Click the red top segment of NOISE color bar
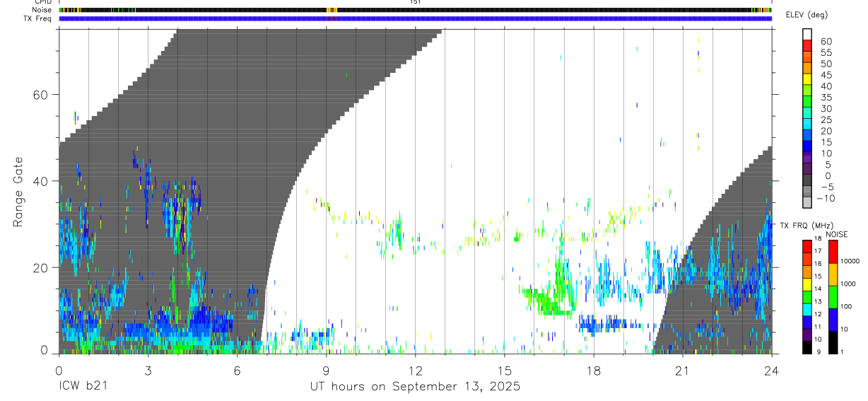868x401 pixels. (833, 252)
